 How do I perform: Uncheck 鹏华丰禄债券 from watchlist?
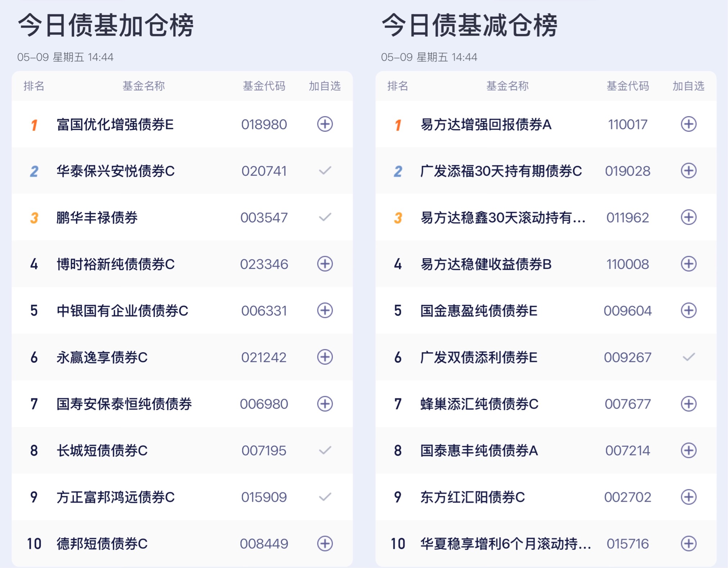pos(325,217)
